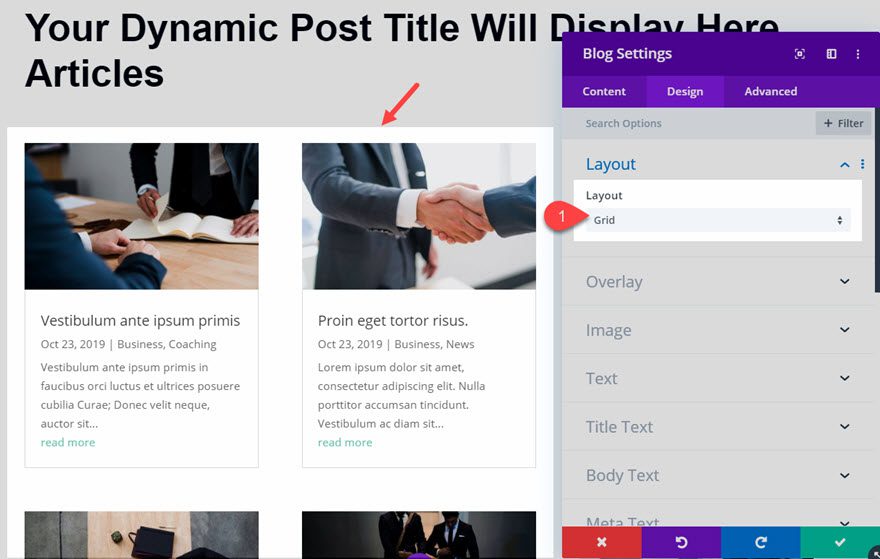Viewport: 880px width, 559px height.
Task: Open post Proin eget tortor risus
Action: pyautogui.click(x=393, y=320)
